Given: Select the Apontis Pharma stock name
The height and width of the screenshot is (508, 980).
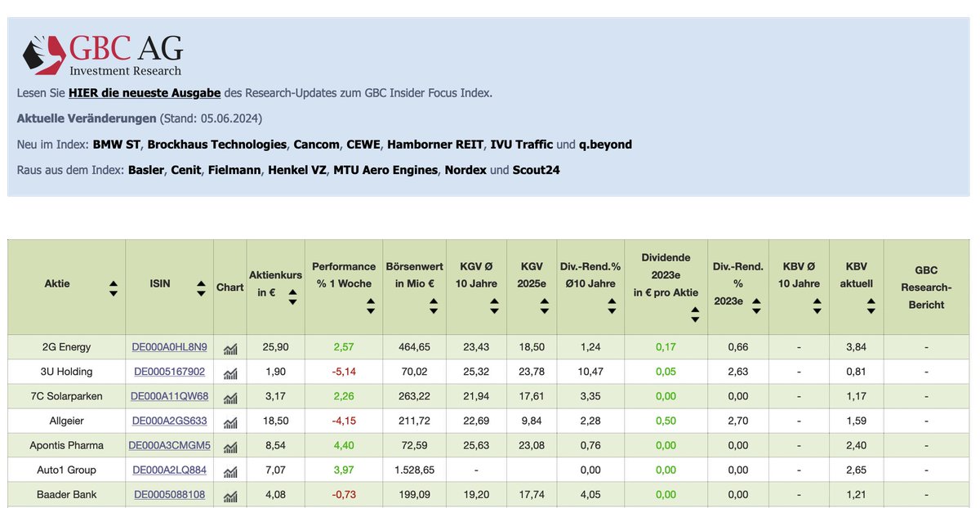Looking at the screenshot, I should (66, 445).
